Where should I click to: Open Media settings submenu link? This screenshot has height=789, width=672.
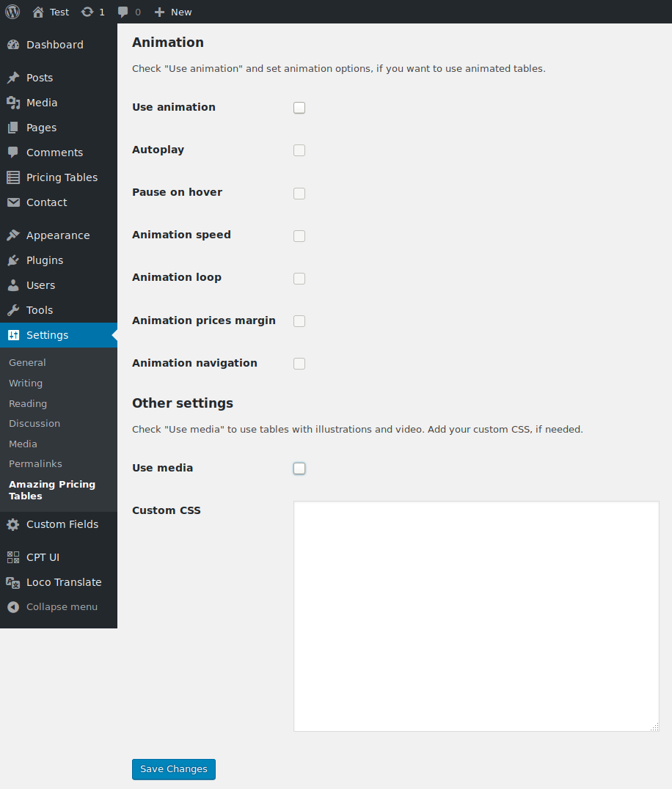coord(23,444)
